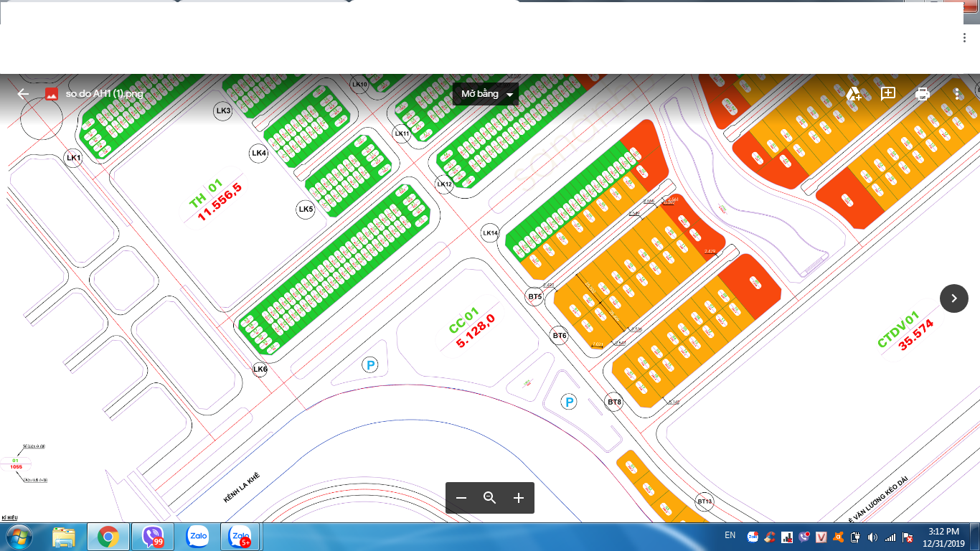Viewport: 980px width, 551px height.
Task: Open the Windows Start menu
Action: click(x=18, y=537)
